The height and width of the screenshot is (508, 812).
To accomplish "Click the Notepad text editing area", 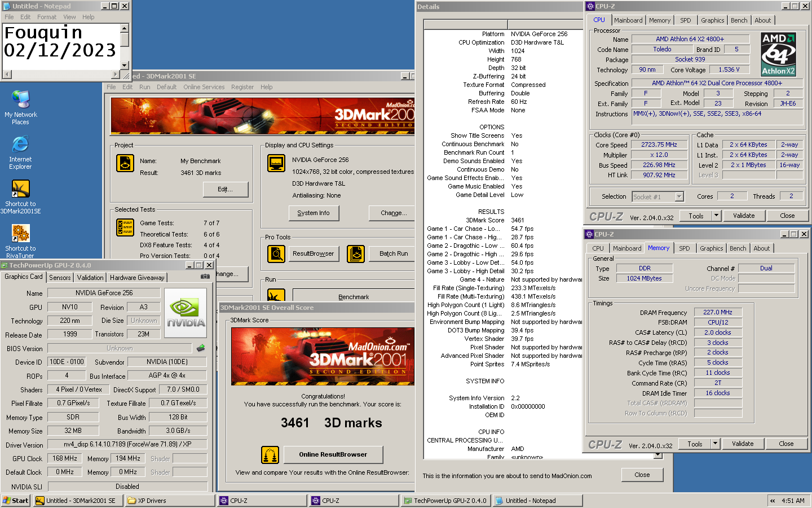I will [x=61, y=46].
